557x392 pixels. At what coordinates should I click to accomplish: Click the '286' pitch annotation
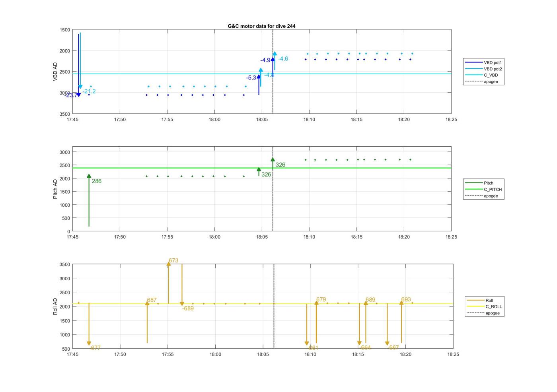pyautogui.click(x=97, y=181)
